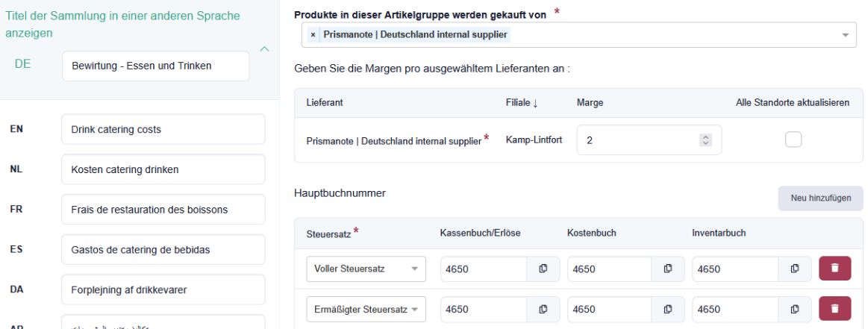
Task: Enable the Alle Standorte aktualisieren checkbox
Action: click(x=793, y=140)
